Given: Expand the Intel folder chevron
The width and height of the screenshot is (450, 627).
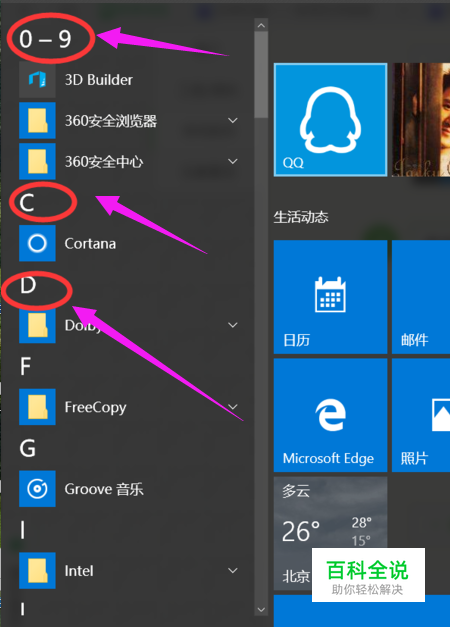Looking at the screenshot, I should click(233, 571).
